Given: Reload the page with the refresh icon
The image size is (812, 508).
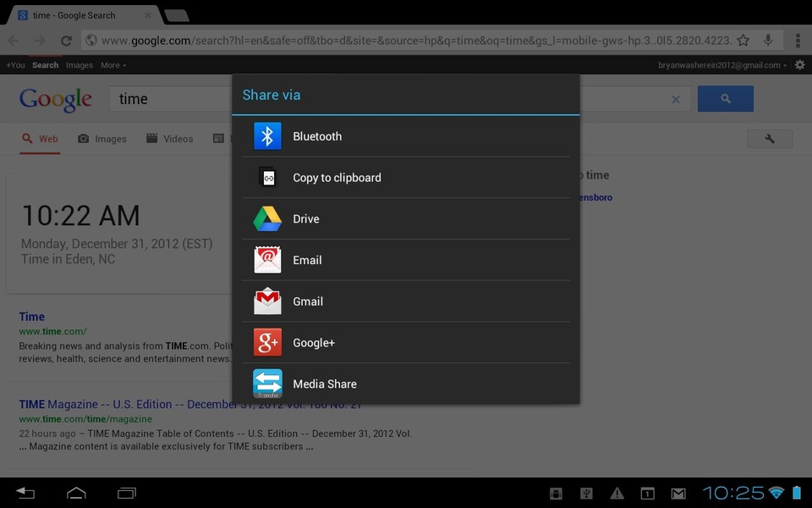Looking at the screenshot, I should [66, 41].
